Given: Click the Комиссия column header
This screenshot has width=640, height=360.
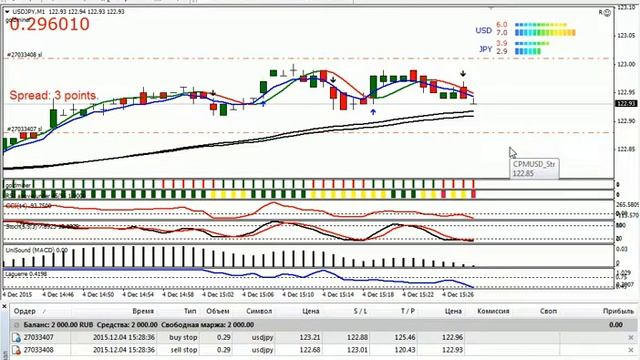Looking at the screenshot, I should click(493, 311).
